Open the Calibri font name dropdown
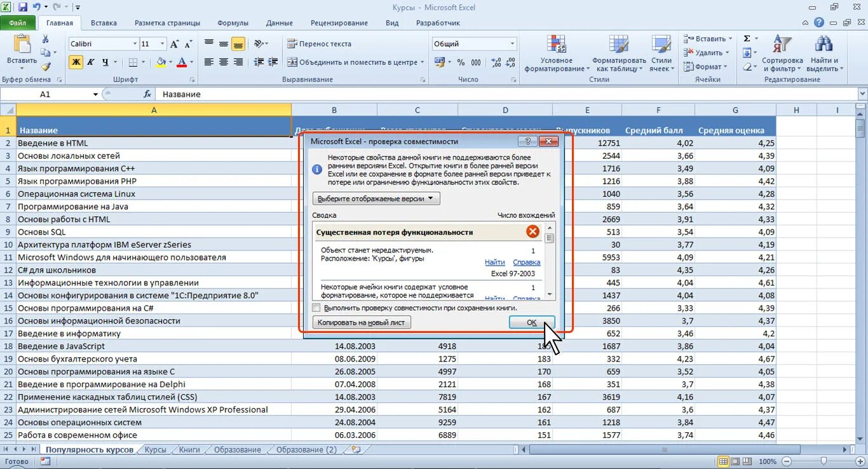868x469 pixels. [x=135, y=44]
